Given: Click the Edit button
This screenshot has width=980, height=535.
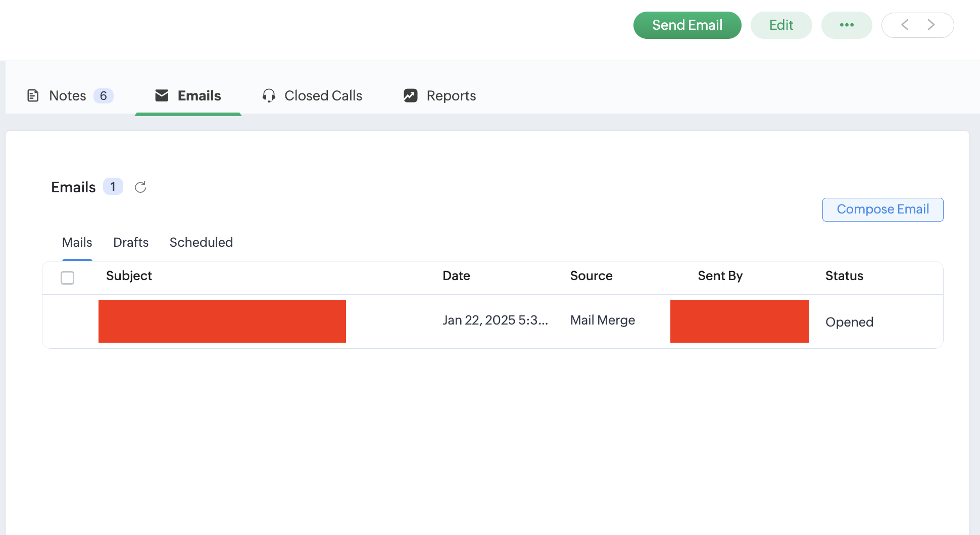Looking at the screenshot, I should click(781, 25).
